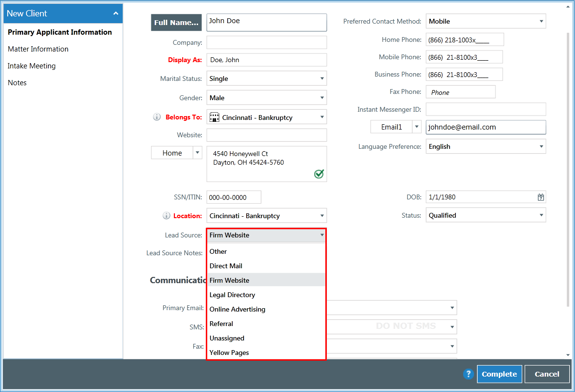The width and height of the screenshot is (575, 392).
Task: Select Referral from the Lead Source list
Action: point(221,324)
